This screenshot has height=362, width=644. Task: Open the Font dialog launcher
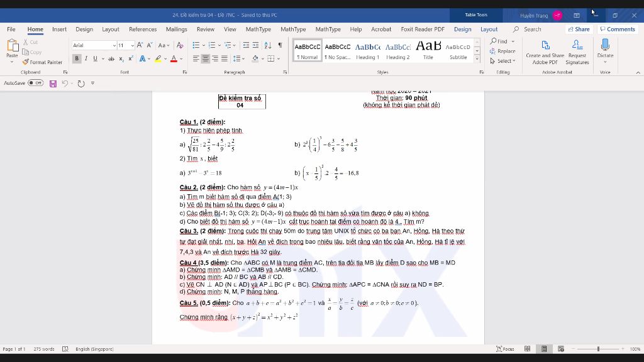(x=184, y=72)
